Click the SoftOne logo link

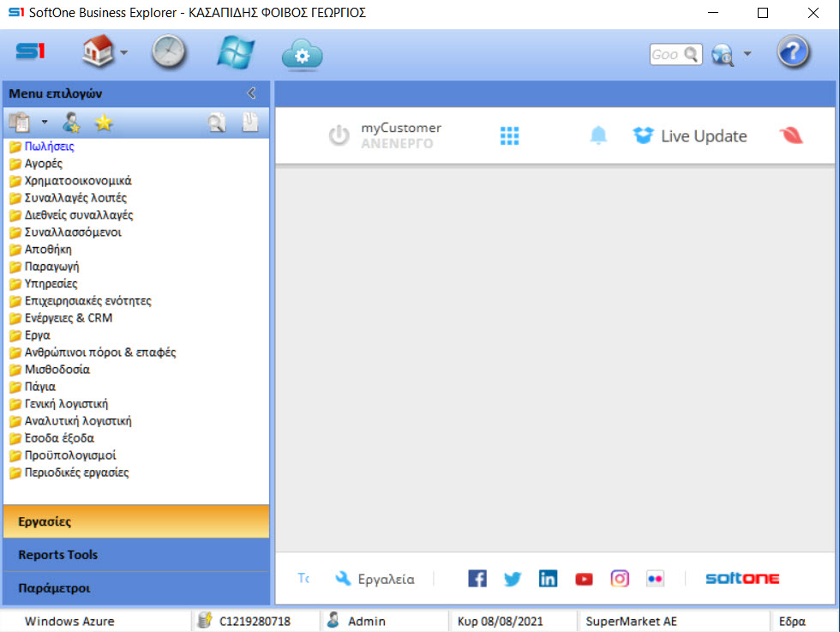[742, 578]
